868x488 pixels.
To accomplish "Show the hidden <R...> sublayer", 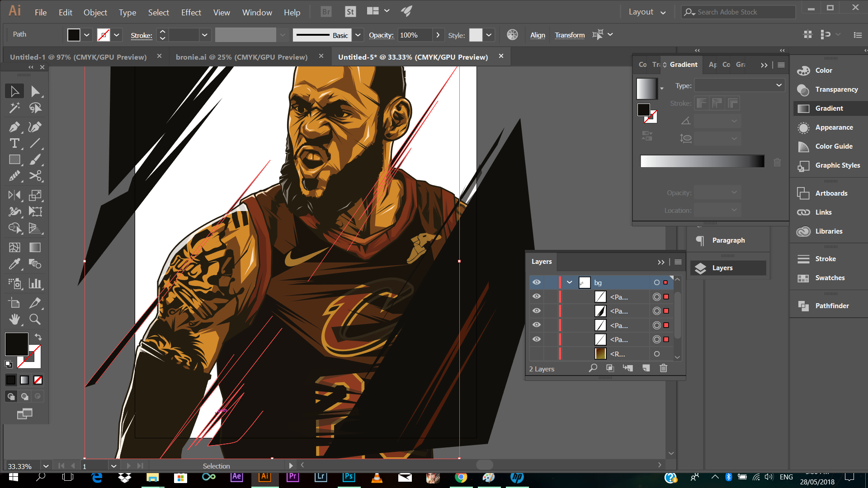I will (x=537, y=354).
